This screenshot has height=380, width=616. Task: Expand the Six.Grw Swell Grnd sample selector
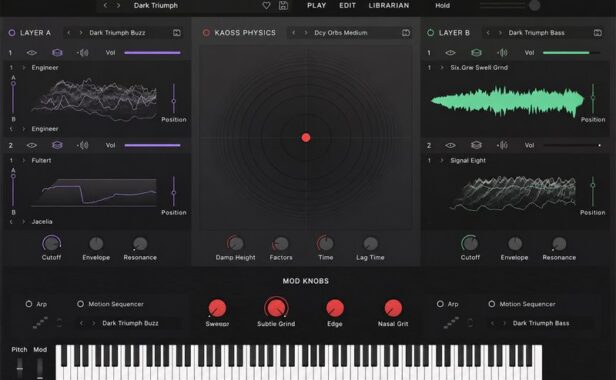(x=442, y=68)
